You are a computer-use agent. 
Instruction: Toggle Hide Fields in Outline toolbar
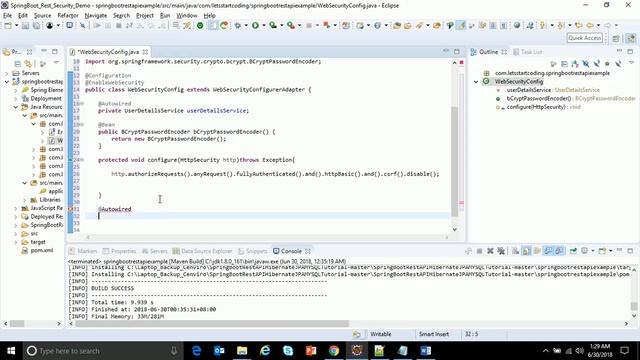point(586,64)
